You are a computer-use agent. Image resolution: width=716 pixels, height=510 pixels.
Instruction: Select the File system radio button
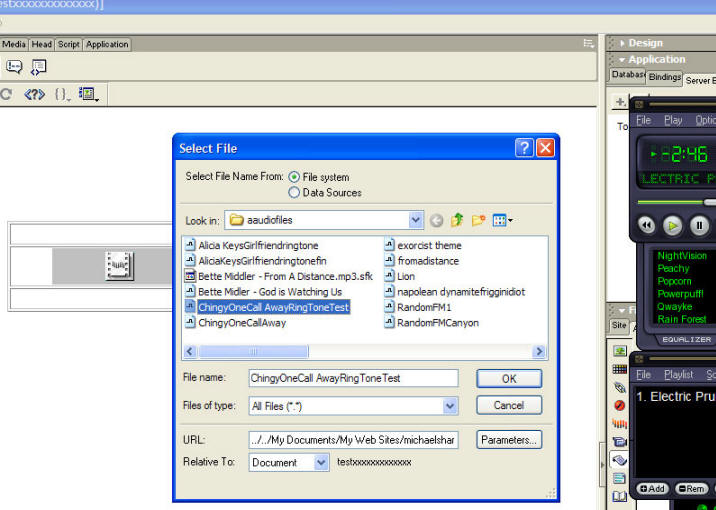pyautogui.click(x=294, y=177)
